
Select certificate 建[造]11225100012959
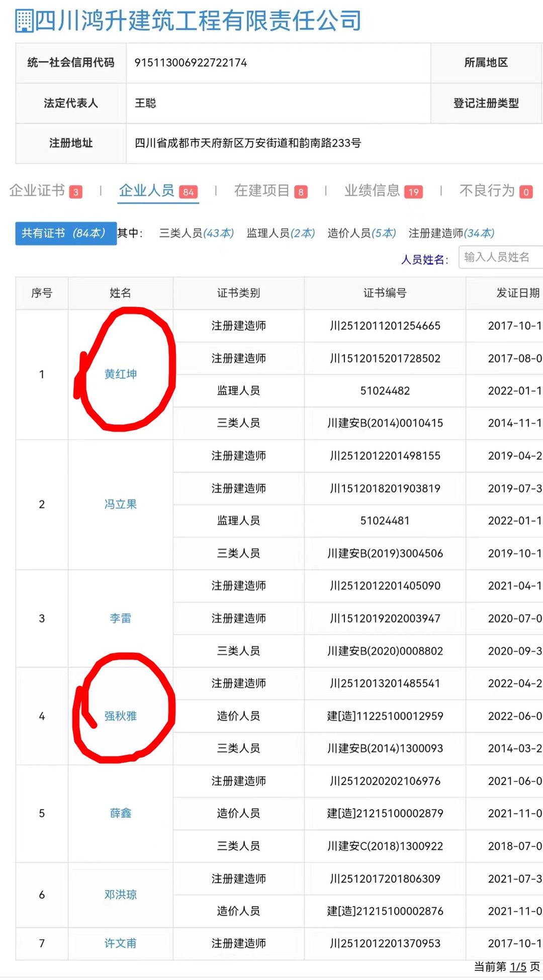[x=385, y=716]
